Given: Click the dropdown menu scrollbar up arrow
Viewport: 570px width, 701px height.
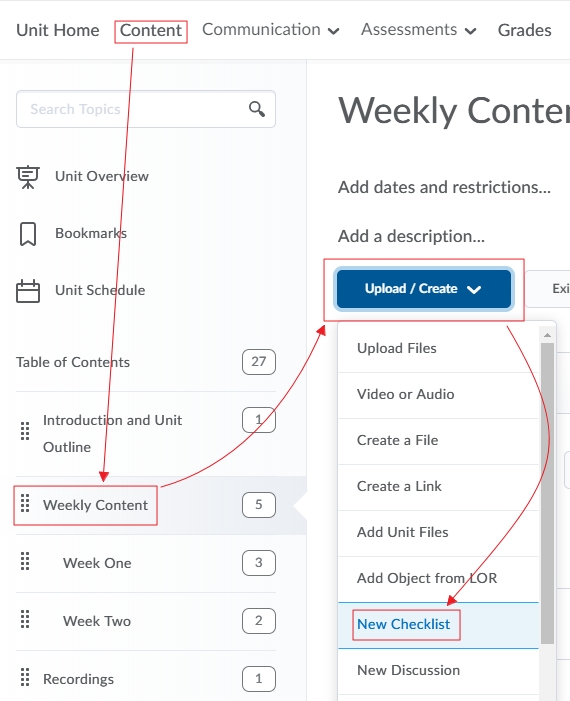Looking at the screenshot, I should point(547,334).
